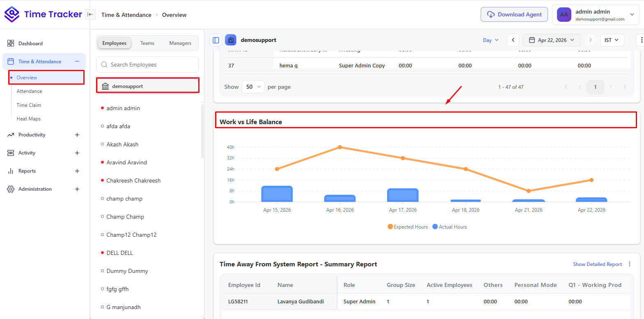This screenshot has width=644, height=319.
Task: Open the Attendance submenu item
Action: (29, 91)
